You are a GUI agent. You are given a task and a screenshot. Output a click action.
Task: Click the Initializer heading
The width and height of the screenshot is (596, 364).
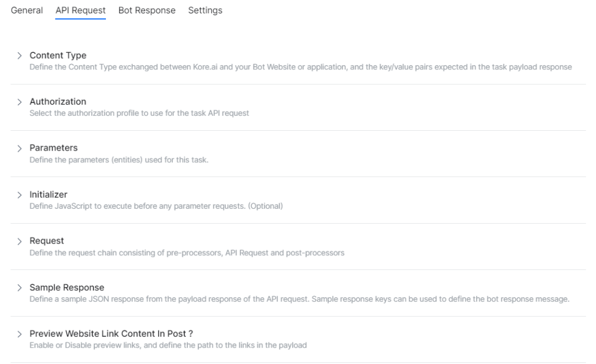coord(48,194)
